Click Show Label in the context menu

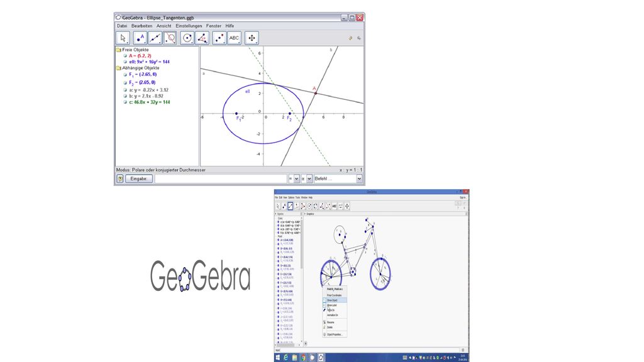pyautogui.click(x=335, y=305)
